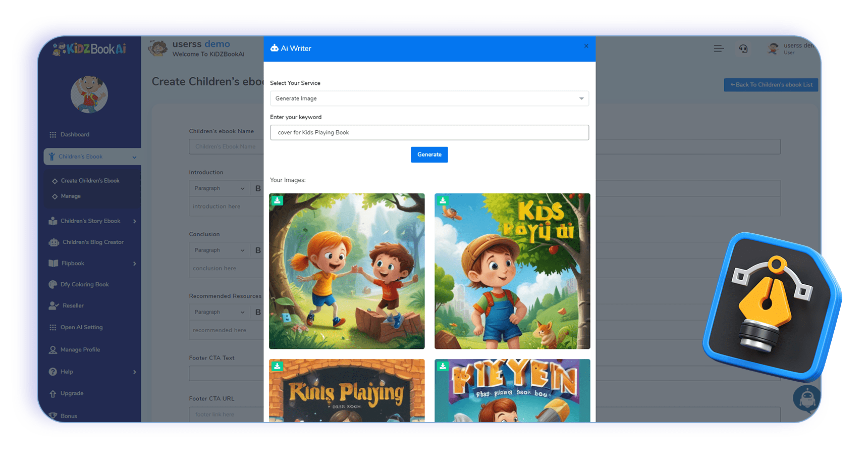Download the two kids playing image
868x463 pixels.
277,200
